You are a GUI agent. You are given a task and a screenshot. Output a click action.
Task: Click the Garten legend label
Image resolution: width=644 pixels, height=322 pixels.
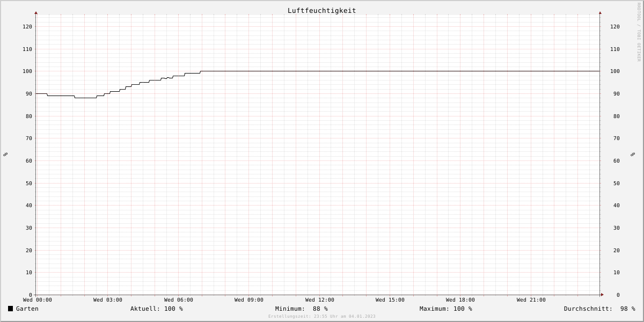point(27,309)
